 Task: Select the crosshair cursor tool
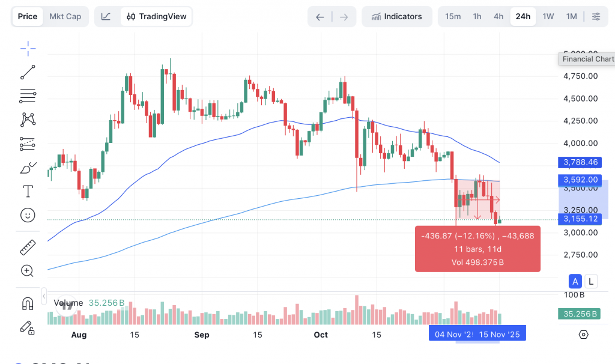pos(28,48)
